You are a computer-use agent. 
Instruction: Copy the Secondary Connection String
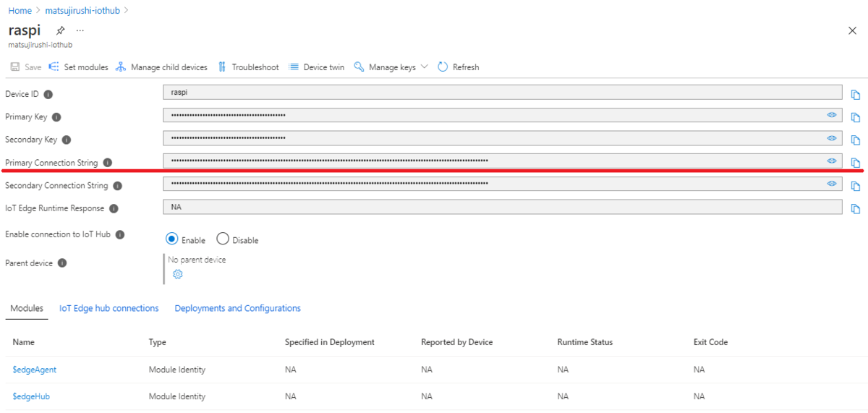856,186
